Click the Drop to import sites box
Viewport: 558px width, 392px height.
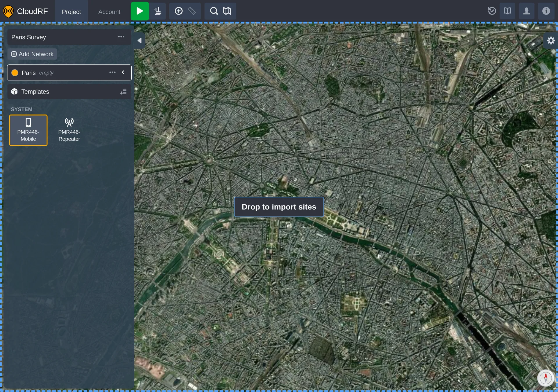click(279, 207)
